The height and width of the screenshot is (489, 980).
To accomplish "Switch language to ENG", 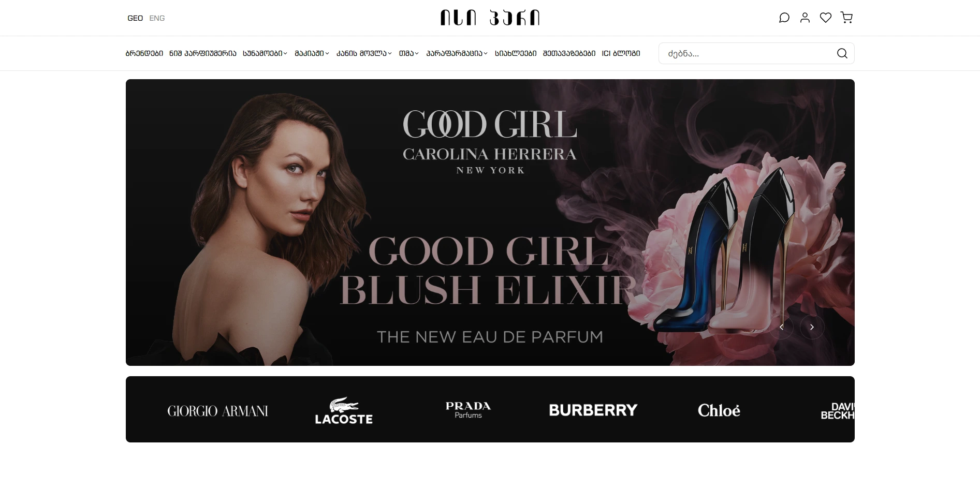I will point(157,18).
